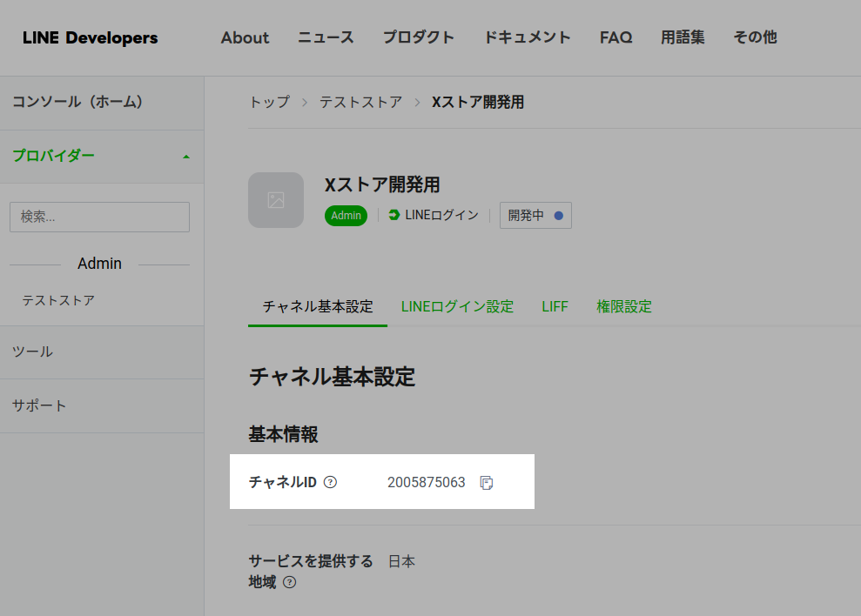Open コンソール（ホーム）in the sidebar
Viewport: 861px width, 616px height.
point(102,103)
